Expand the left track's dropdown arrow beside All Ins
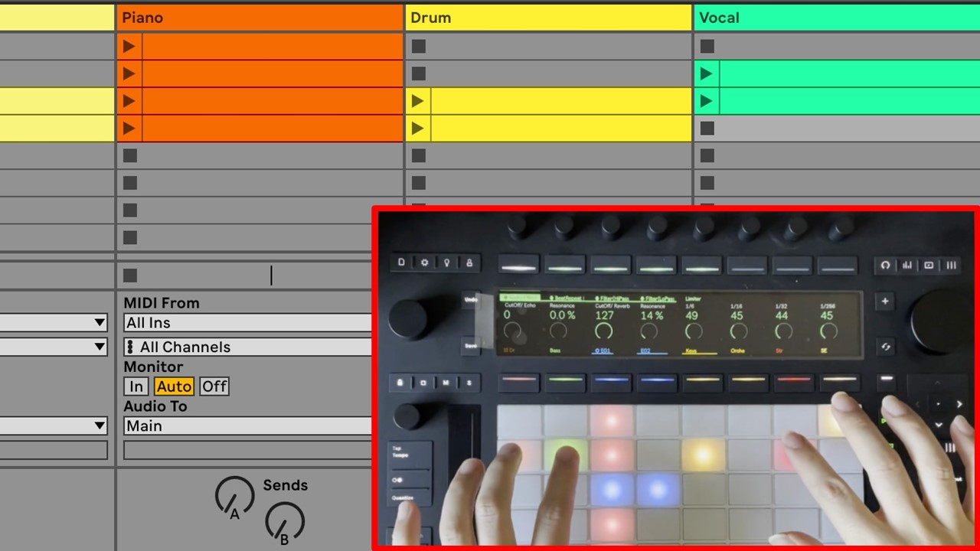This screenshot has height=551, width=980. (100, 323)
